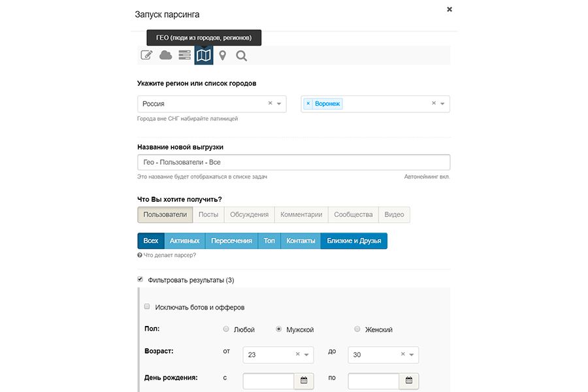Close the Запуск парсинга dialog

tap(449, 9)
